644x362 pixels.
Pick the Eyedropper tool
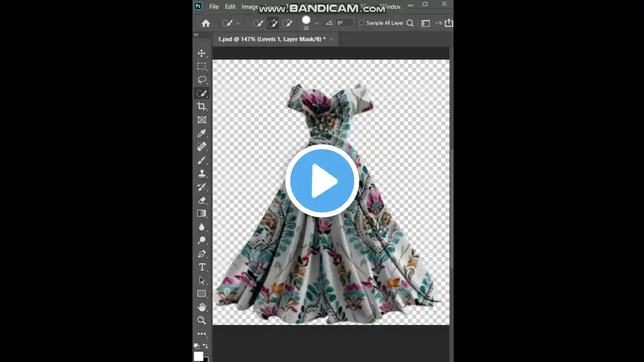(x=201, y=133)
